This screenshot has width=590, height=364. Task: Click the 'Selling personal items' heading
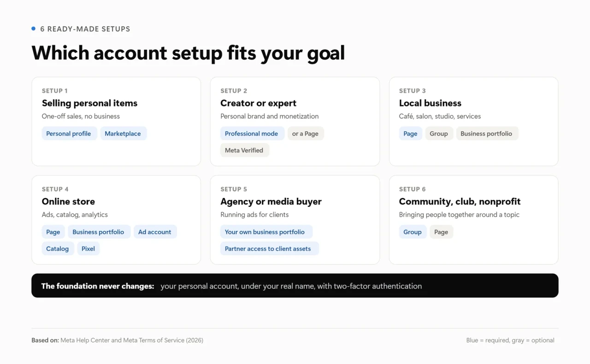(90, 103)
